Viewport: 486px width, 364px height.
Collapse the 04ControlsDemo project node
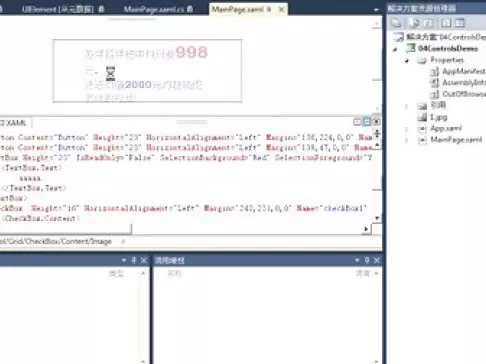coord(395,49)
